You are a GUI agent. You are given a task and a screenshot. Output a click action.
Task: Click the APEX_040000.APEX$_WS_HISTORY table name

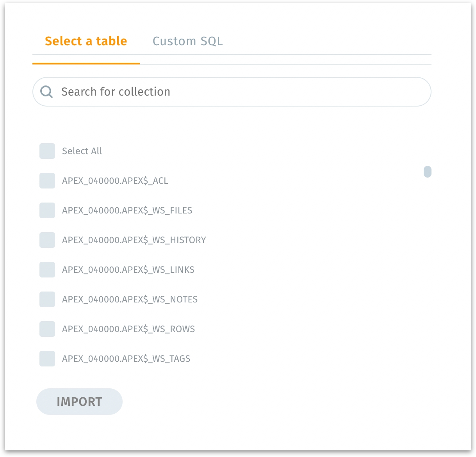pos(134,240)
